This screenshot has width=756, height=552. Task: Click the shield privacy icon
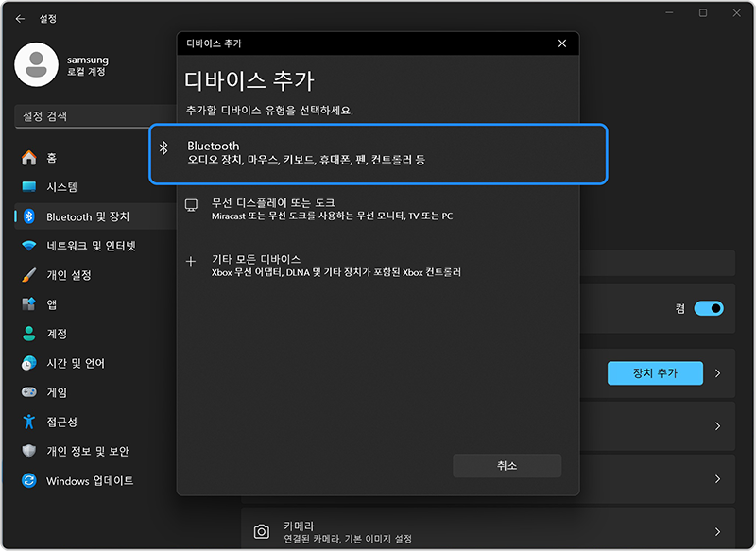29,451
